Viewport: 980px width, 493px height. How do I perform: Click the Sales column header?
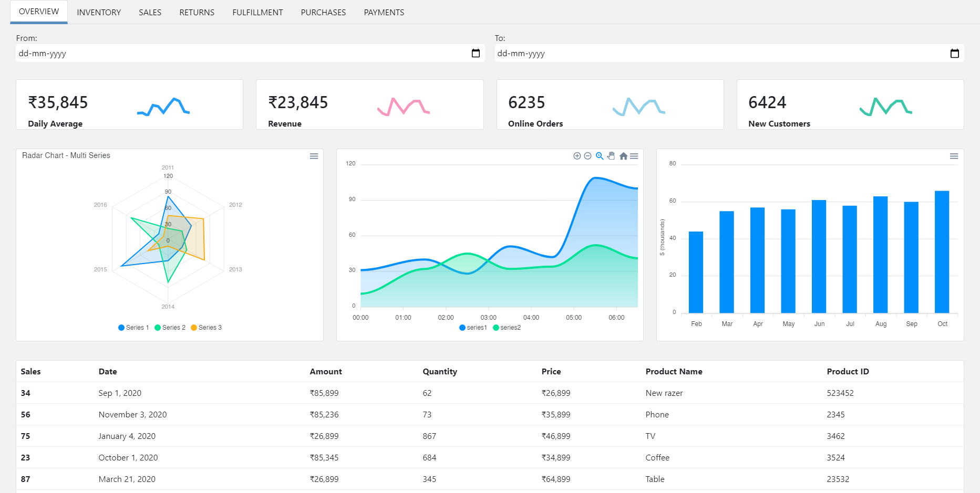(30, 371)
